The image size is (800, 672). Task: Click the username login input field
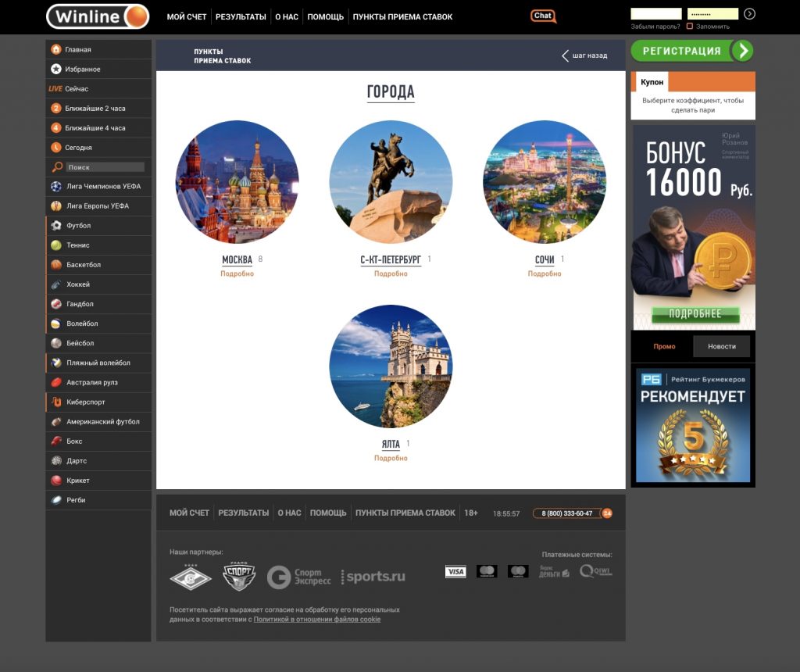[655, 14]
